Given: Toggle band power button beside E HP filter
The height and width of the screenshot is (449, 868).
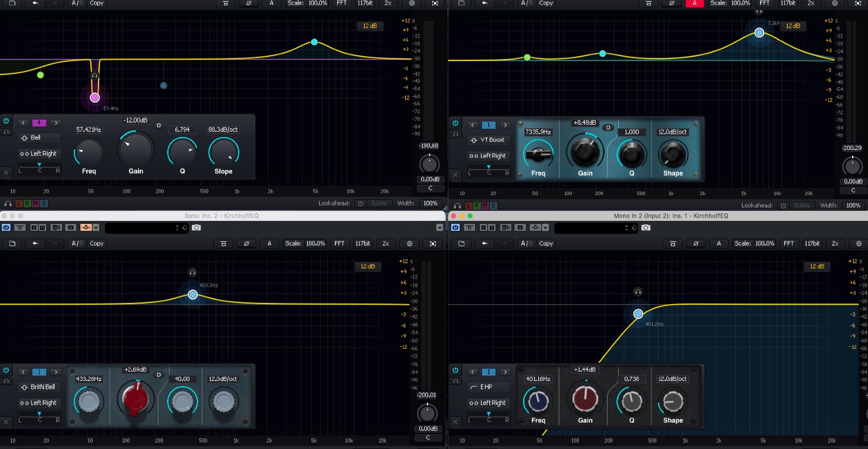Looking at the screenshot, I should pyautogui.click(x=455, y=370).
